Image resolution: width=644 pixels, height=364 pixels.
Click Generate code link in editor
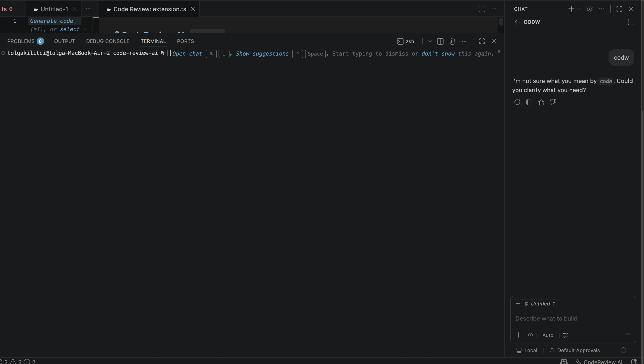tap(51, 21)
